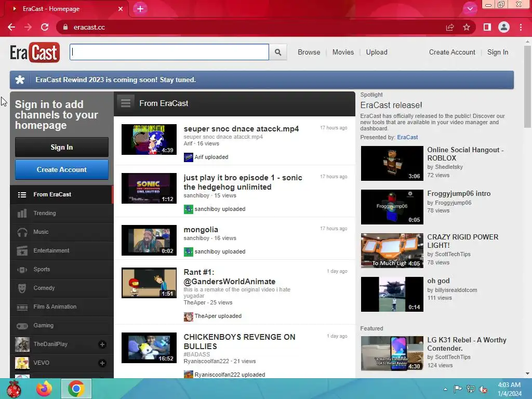Click the blue Create Account button

(62, 170)
